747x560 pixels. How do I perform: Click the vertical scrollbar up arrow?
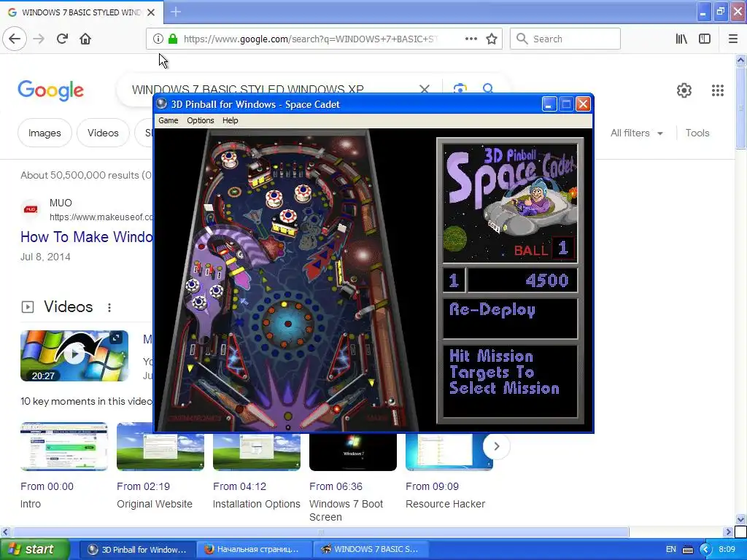(x=740, y=61)
